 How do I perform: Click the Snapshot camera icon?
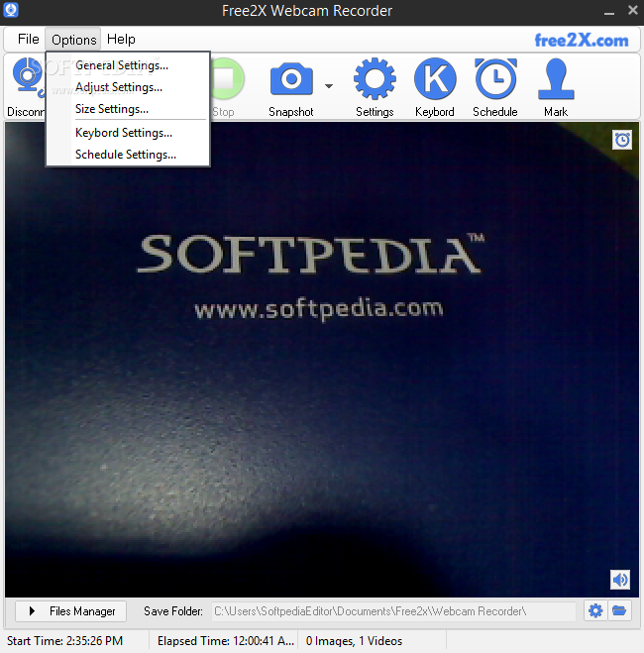291,78
